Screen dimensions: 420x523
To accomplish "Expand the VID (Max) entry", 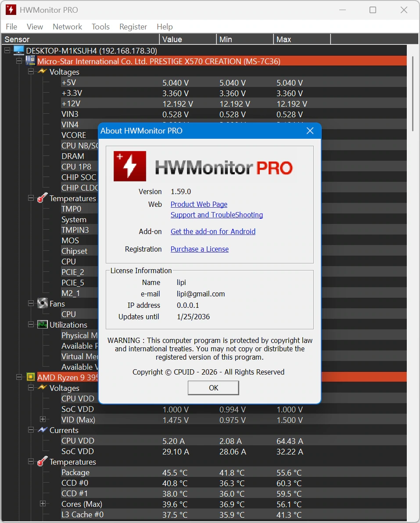I will (43, 419).
